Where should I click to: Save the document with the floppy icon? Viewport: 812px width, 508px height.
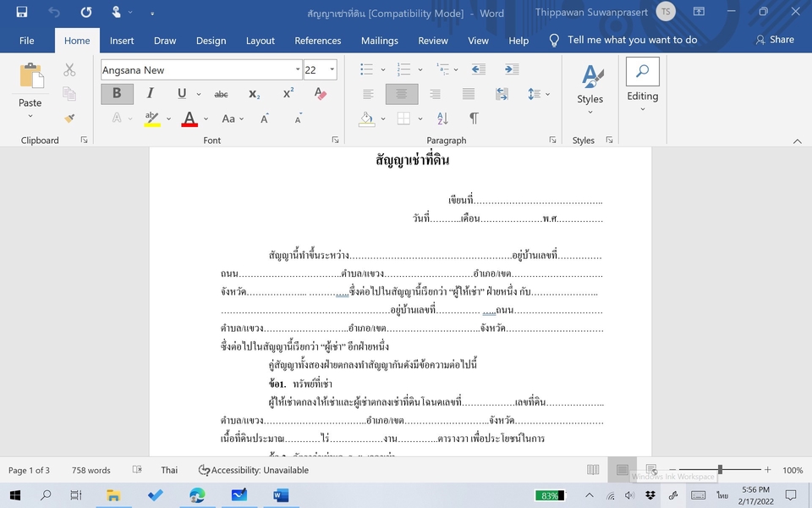point(22,12)
